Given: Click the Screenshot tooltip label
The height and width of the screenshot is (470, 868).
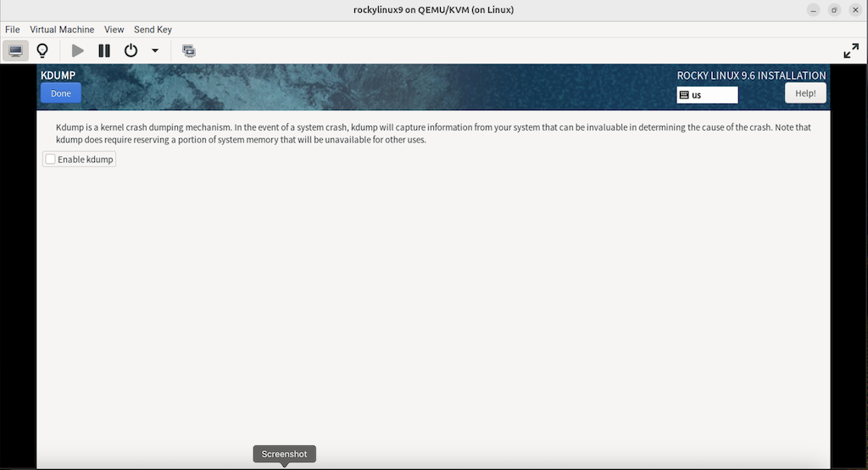Looking at the screenshot, I should point(285,454).
